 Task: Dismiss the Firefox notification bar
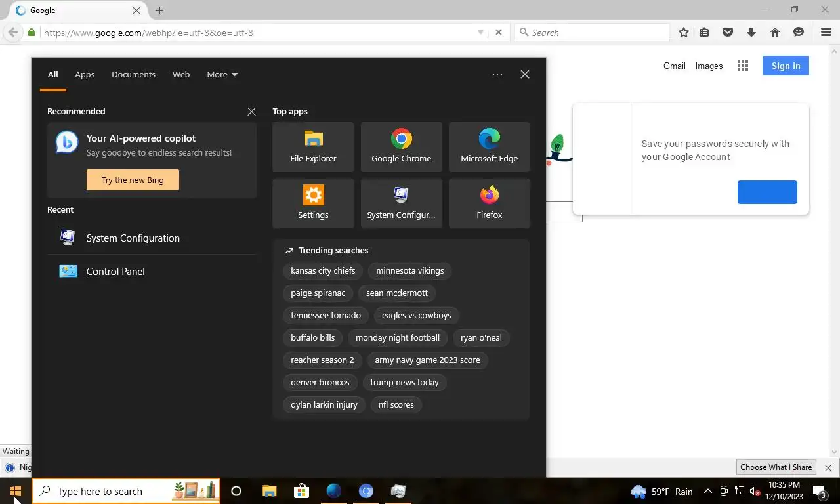pyautogui.click(x=828, y=467)
